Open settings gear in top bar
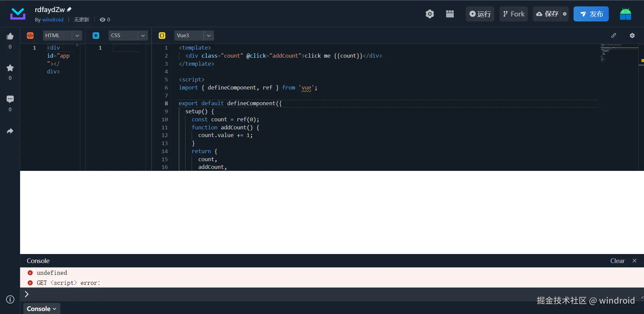Viewport: 644px width, 314px height. [430, 14]
